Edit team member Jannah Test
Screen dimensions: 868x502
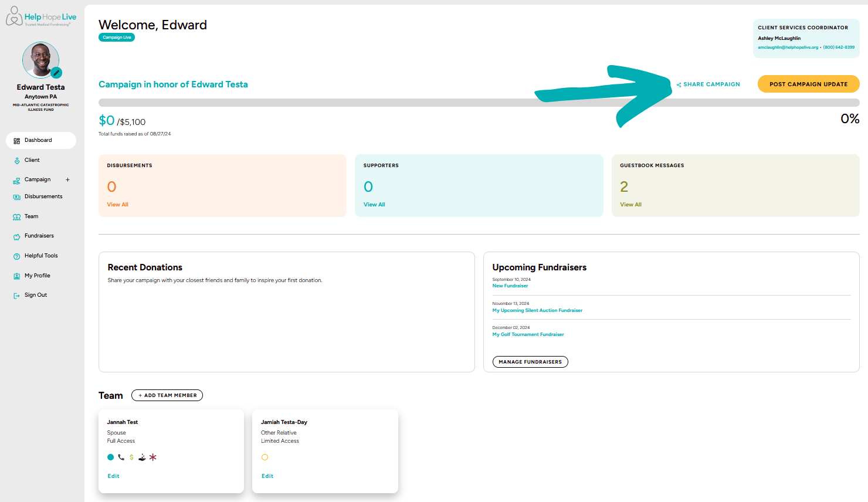tap(113, 476)
